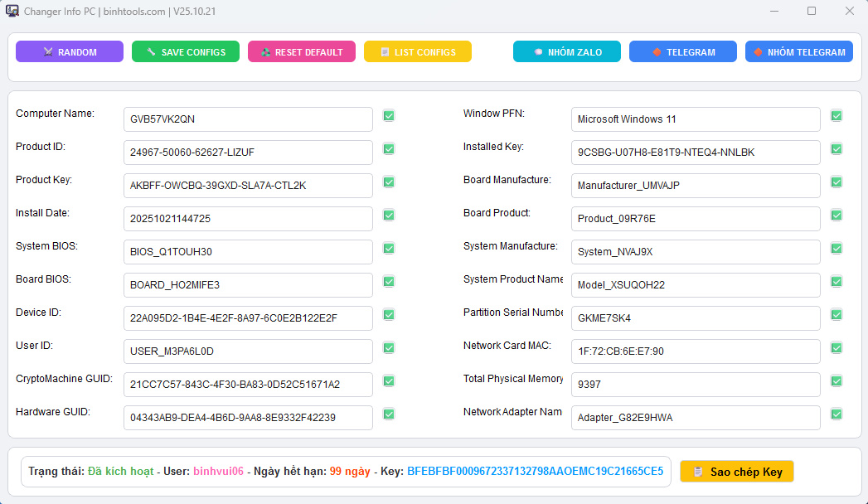The height and width of the screenshot is (504, 868).
Task: Click the Installed Key text field
Action: coord(696,153)
